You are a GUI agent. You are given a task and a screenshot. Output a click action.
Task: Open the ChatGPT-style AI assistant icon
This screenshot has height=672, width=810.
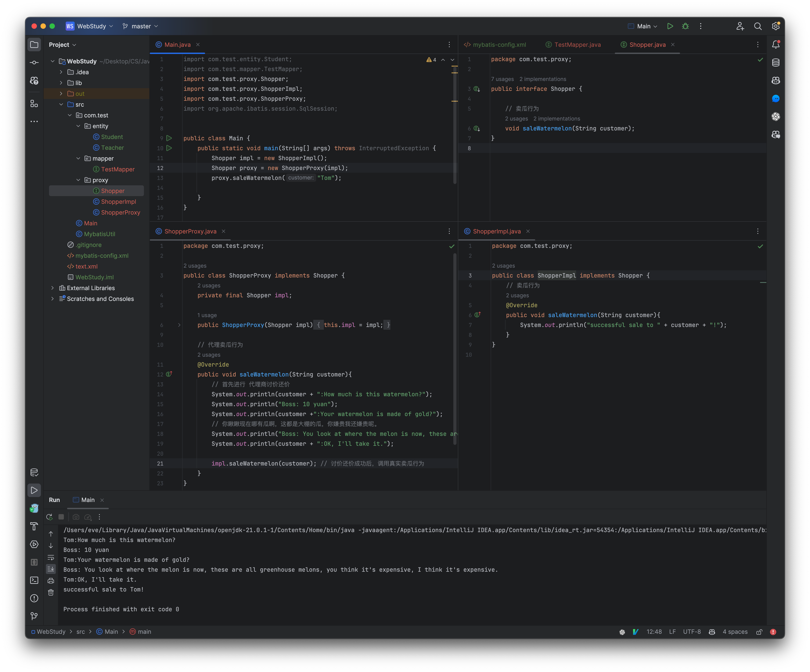tap(776, 116)
